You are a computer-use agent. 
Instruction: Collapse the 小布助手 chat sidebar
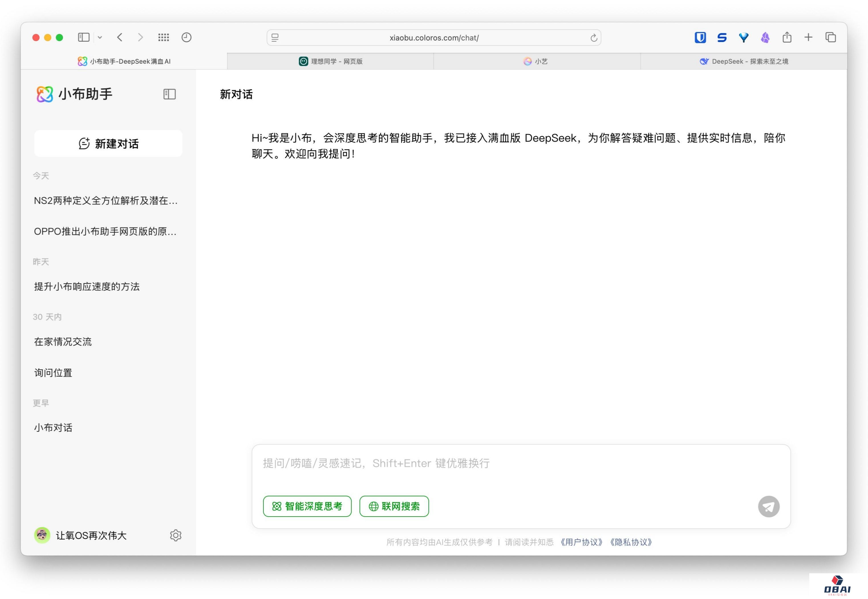[x=169, y=94]
